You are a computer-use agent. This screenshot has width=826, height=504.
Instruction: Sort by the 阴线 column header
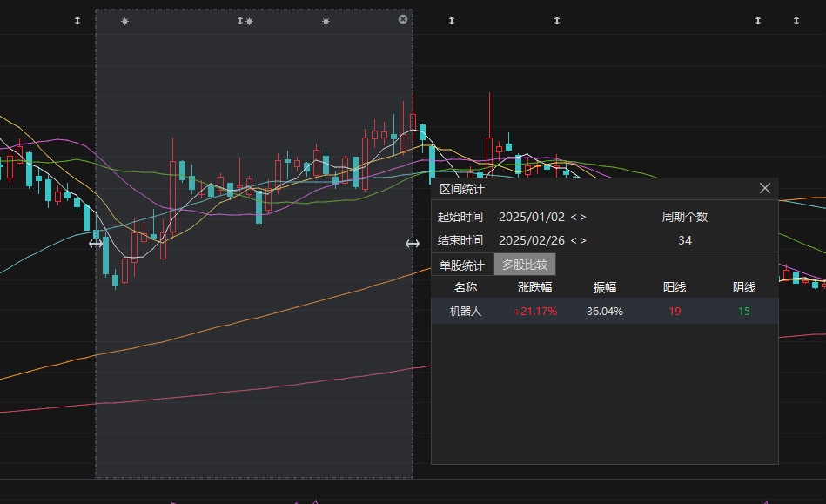(x=744, y=287)
